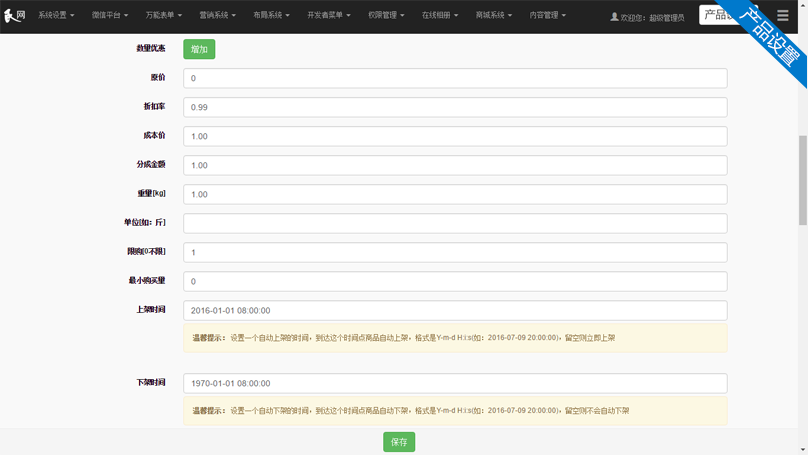Click the 限购[0不限] label text
The image size is (808, 455).
point(146,251)
